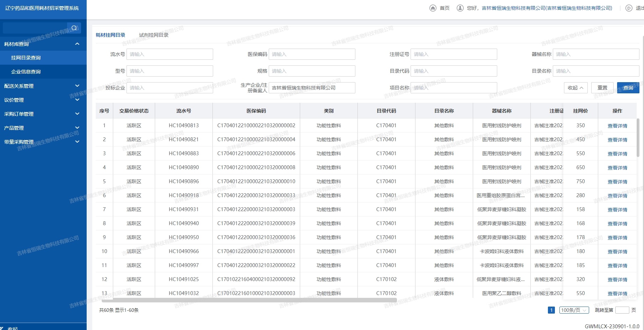Open 查看详情 for row HC10490918
This screenshot has width=644, height=330.
pos(617,196)
